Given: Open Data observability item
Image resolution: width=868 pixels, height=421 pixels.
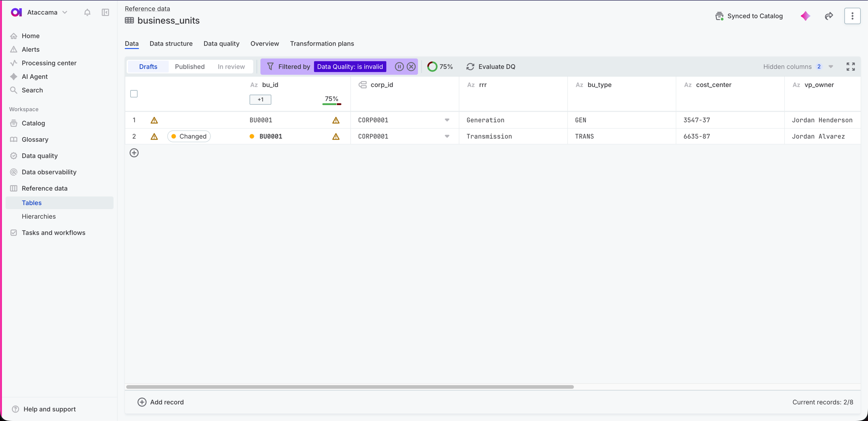Looking at the screenshot, I should pos(49,172).
